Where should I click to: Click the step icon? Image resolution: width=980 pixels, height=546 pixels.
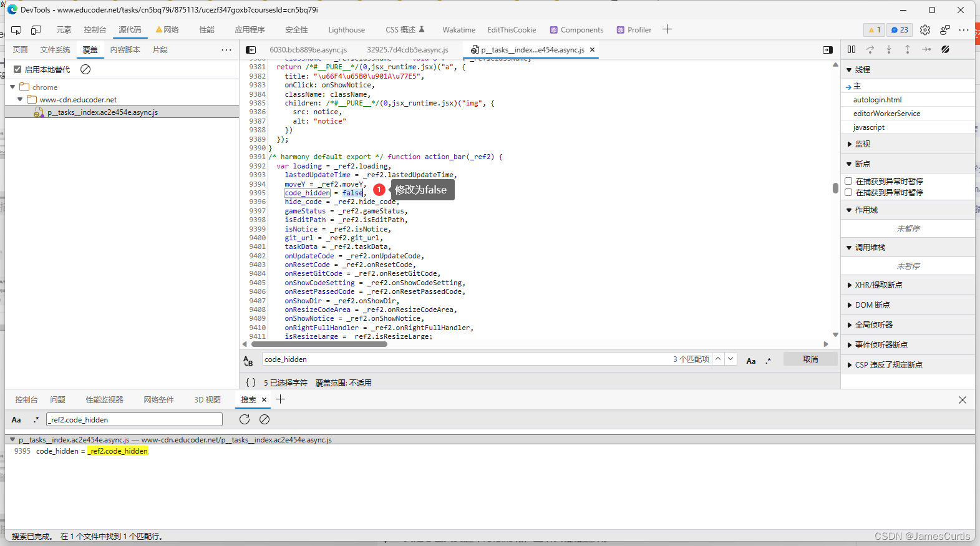pyautogui.click(x=926, y=49)
